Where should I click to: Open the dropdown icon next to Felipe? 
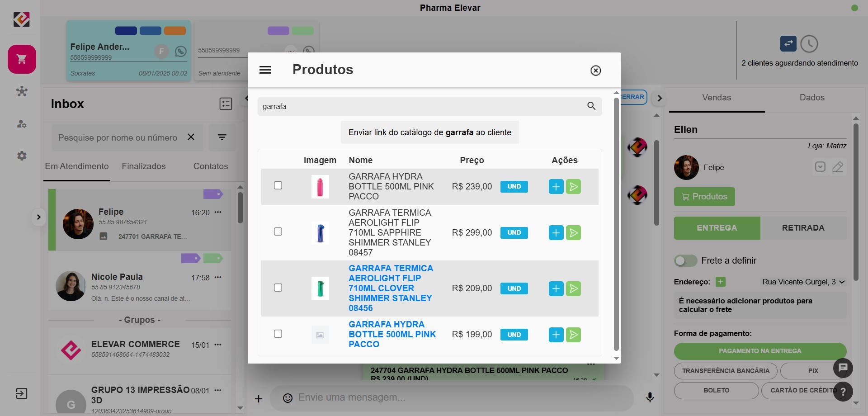pyautogui.click(x=820, y=167)
